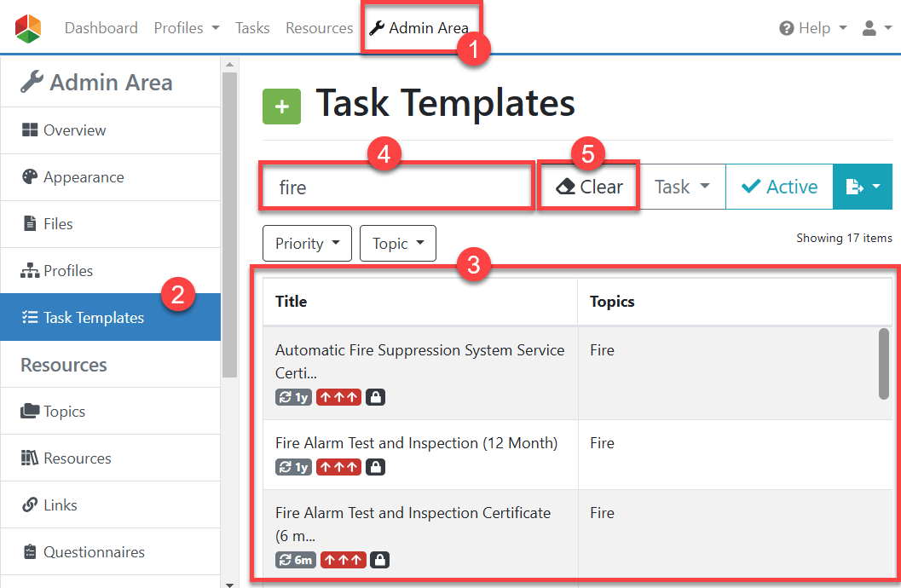Open the Task type dropdown
Viewport: 901px width, 588px height.
(682, 187)
